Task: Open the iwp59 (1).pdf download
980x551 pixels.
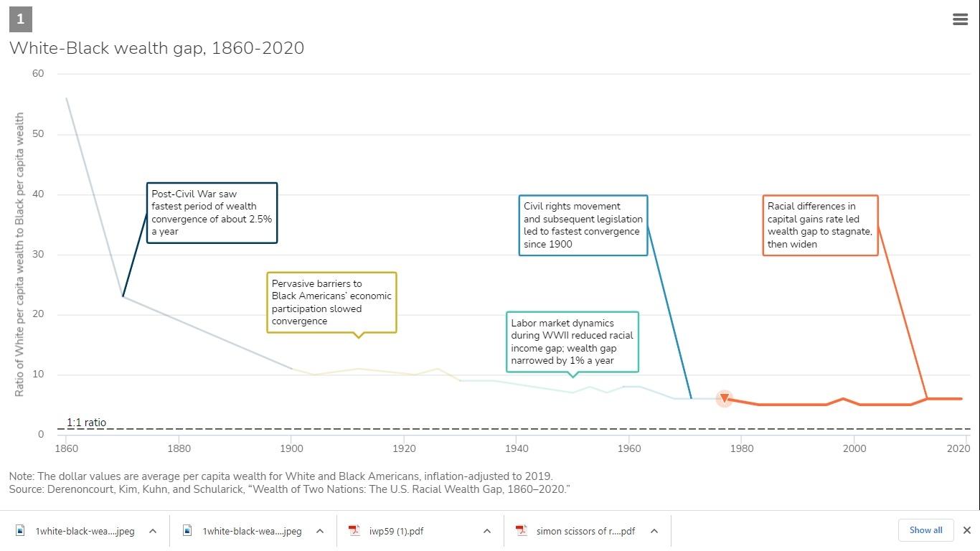Action: 396,531
